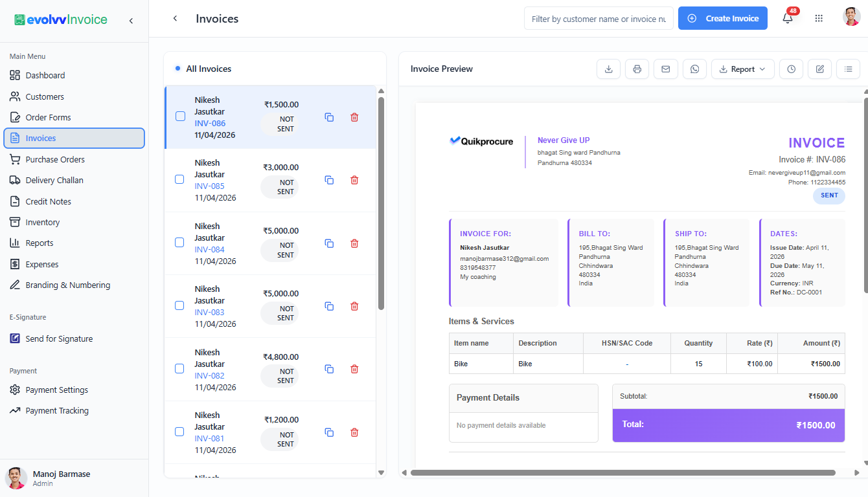
Task: Print the invoice using printer icon
Action: tap(637, 69)
